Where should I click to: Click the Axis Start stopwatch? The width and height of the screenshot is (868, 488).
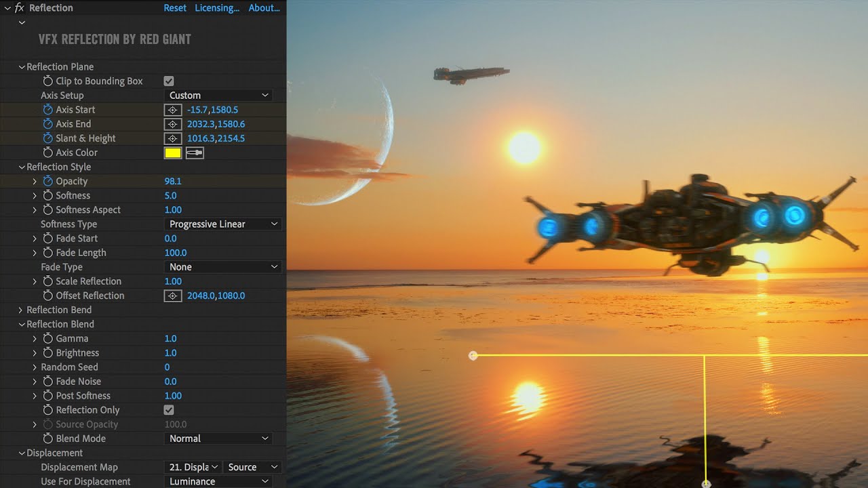pyautogui.click(x=47, y=110)
